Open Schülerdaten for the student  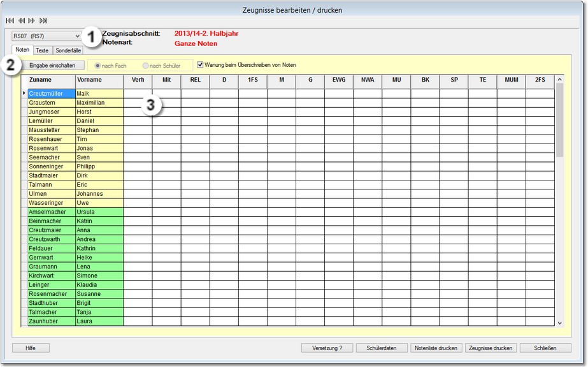[x=382, y=348]
